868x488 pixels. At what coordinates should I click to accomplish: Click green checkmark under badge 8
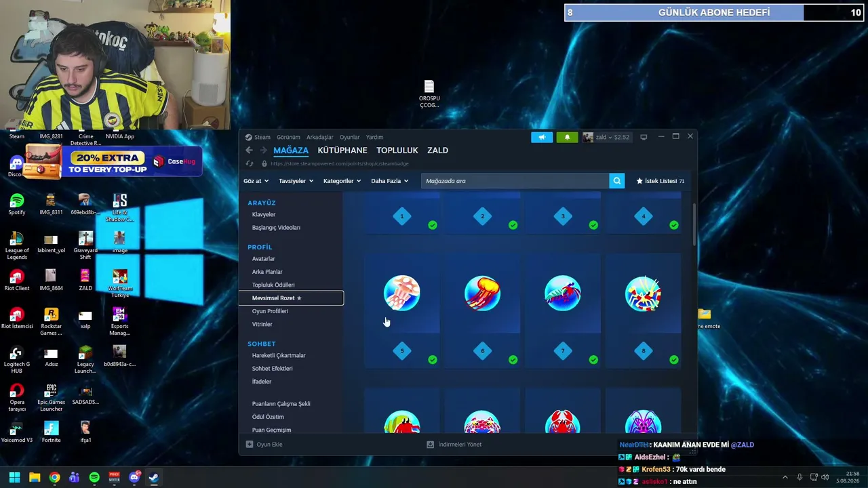click(674, 360)
